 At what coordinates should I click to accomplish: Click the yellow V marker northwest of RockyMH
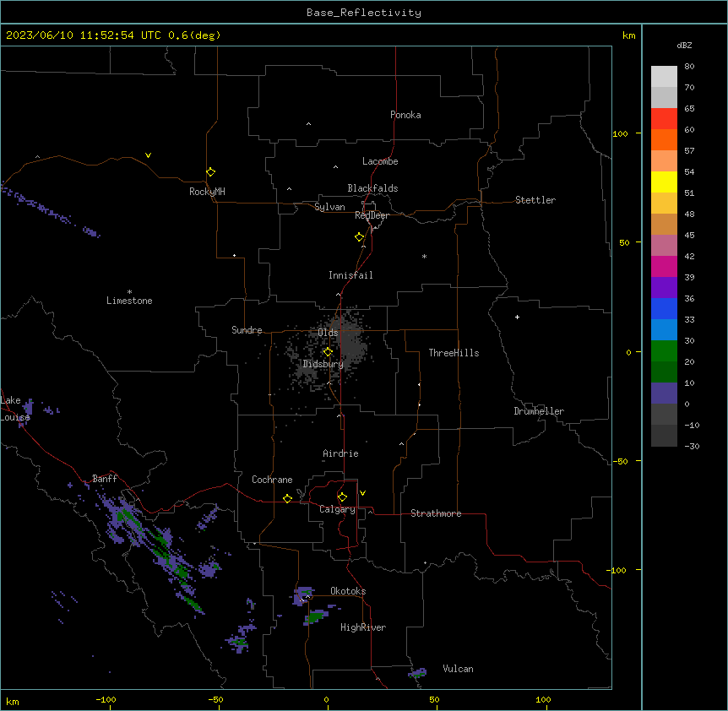point(148,155)
